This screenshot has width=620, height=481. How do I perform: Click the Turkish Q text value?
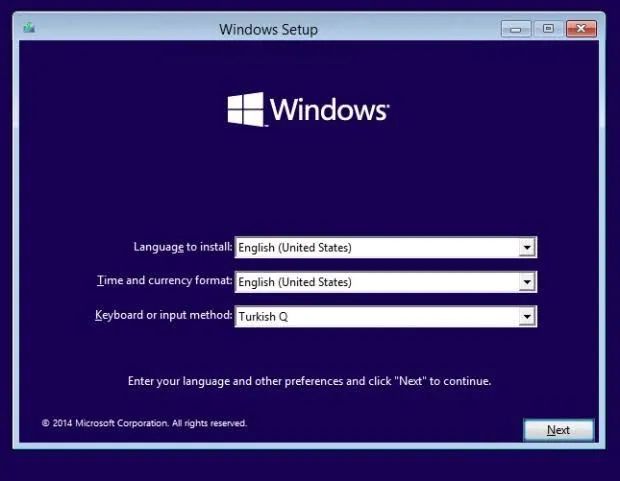263,317
